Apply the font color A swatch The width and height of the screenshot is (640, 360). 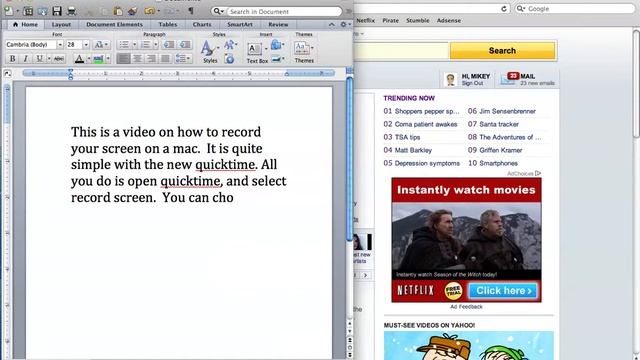coord(79,59)
